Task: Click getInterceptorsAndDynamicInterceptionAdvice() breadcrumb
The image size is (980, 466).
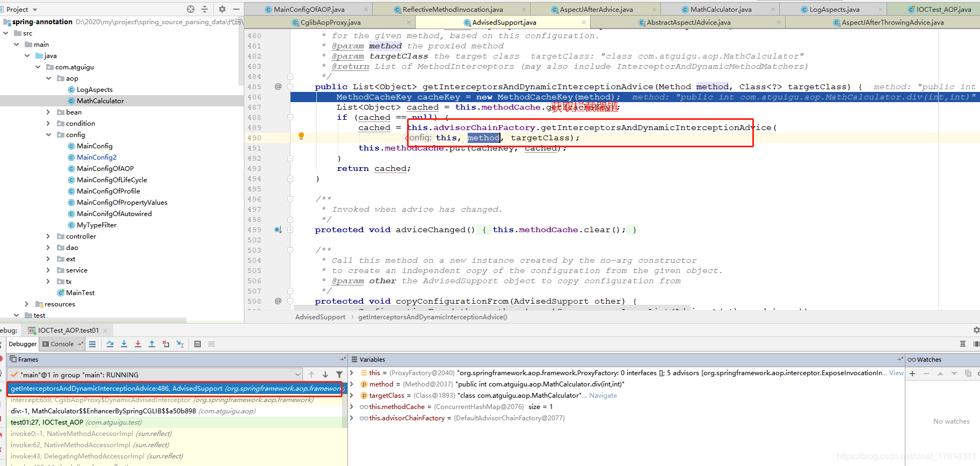Action: 433,317
